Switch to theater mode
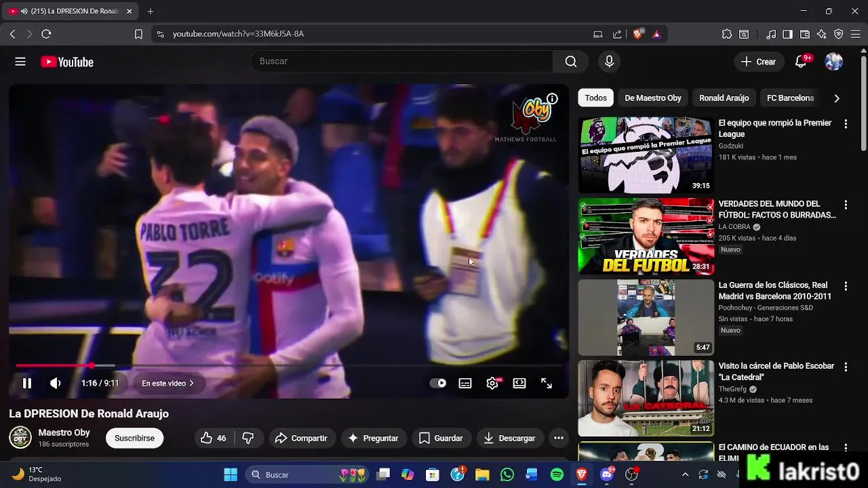Screen dimensions: 868x488 tap(519, 383)
